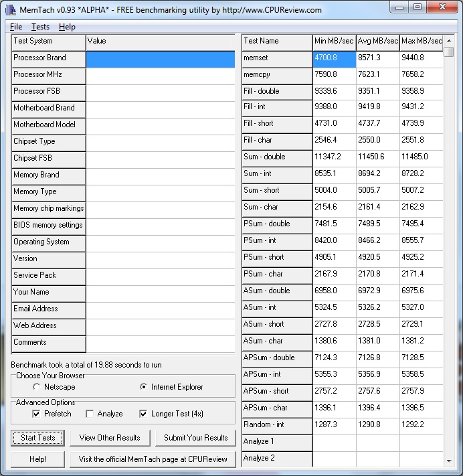
Task: Select APSum - char min 1396.1
Action: pos(335,410)
